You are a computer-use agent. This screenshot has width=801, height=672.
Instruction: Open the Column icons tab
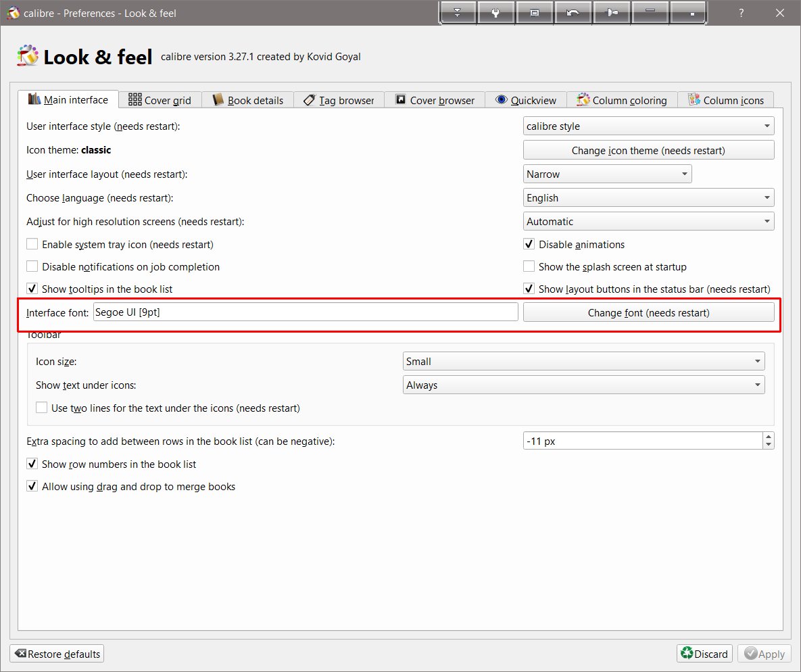tap(726, 100)
